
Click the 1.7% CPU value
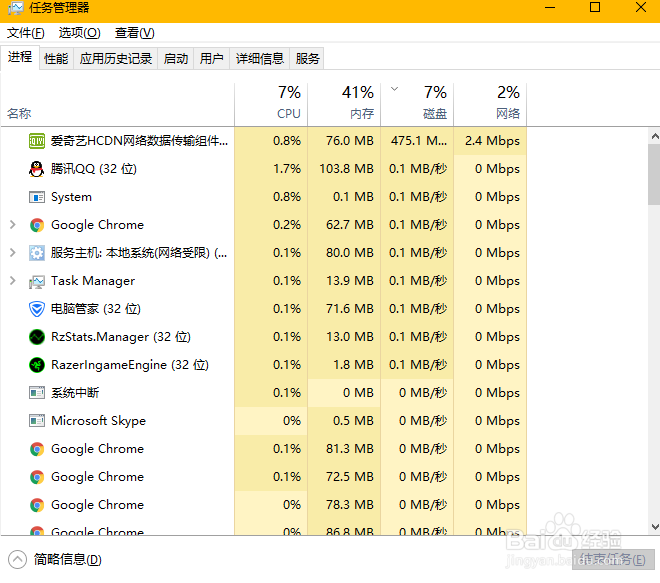tap(287, 169)
